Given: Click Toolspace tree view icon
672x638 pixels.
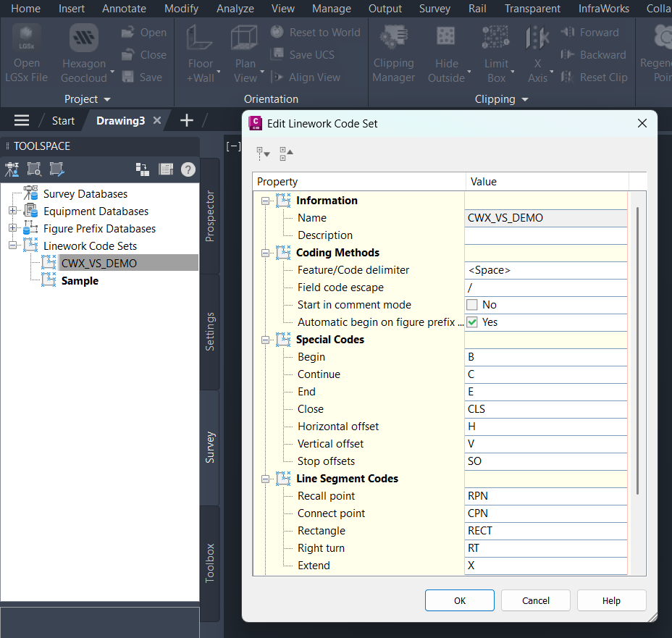Looking at the screenshot, I should tap(142, 169).
